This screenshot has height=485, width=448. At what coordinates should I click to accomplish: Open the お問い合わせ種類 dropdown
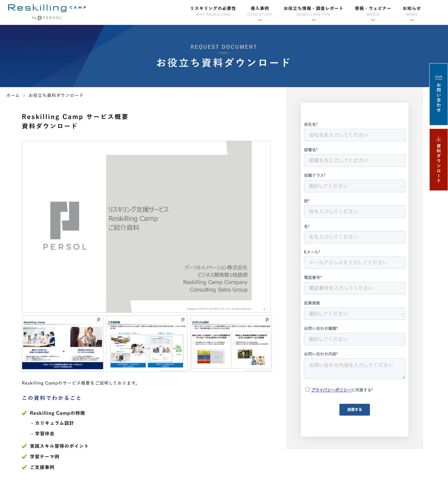tap(354, 339)
